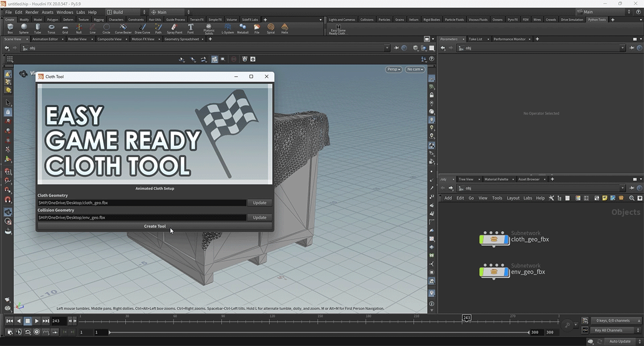Click the Create Tool button
Screen dimensions: 644x346
[155, 226]
